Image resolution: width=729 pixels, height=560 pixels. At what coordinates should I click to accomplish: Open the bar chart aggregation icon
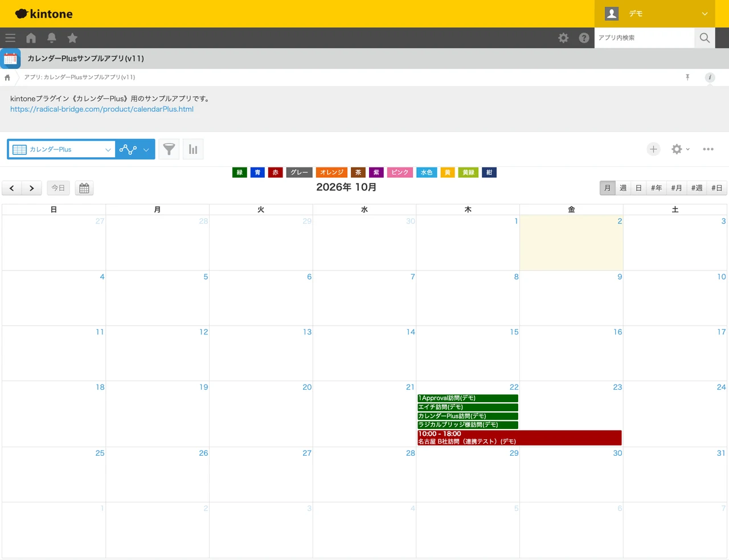click(x=193, y=149)
